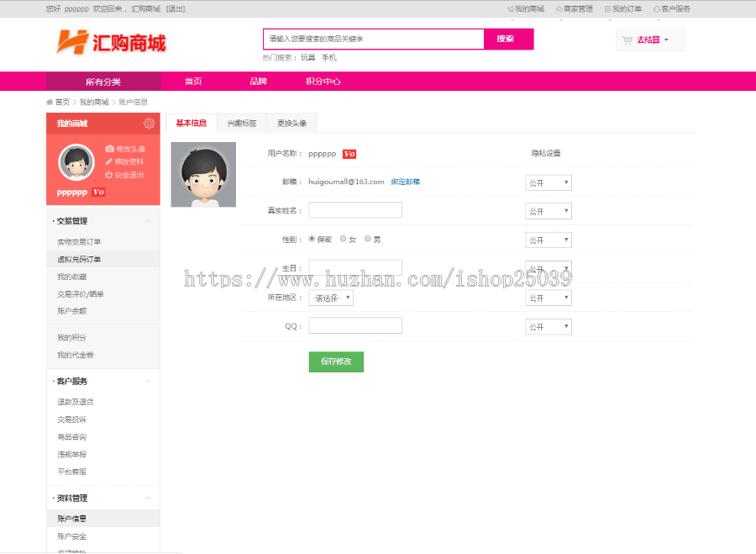The width and height of the screenshot is (756, 554).
Task: Open privacy dropdown for 邮箱 row
Action: pos(549,183)
